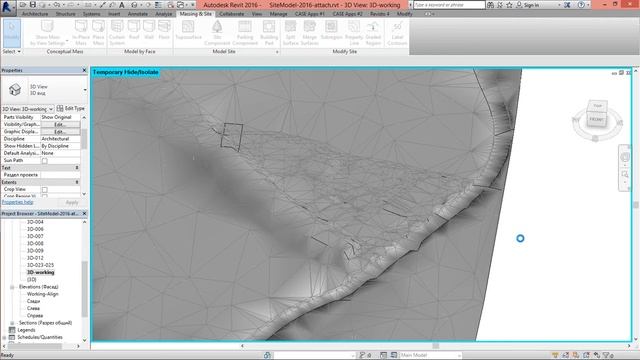Click the Property Line tool

click(354, 32)
